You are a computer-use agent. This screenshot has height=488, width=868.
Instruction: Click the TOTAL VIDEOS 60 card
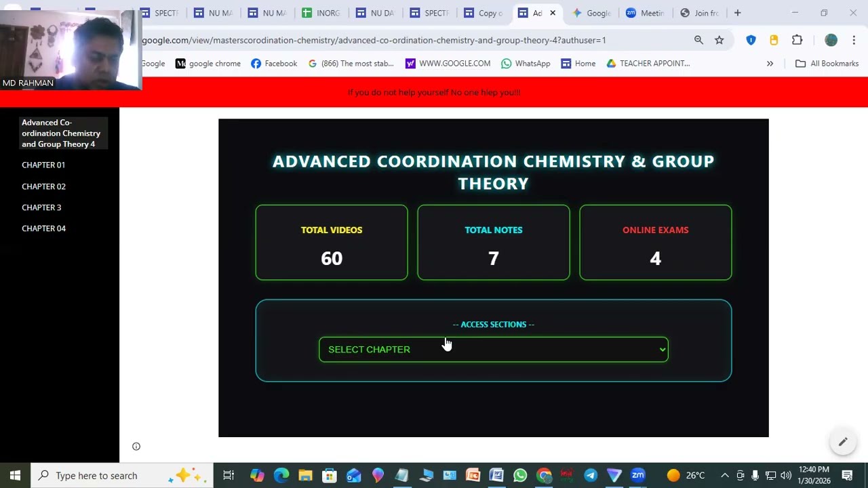tap(332, 243)
